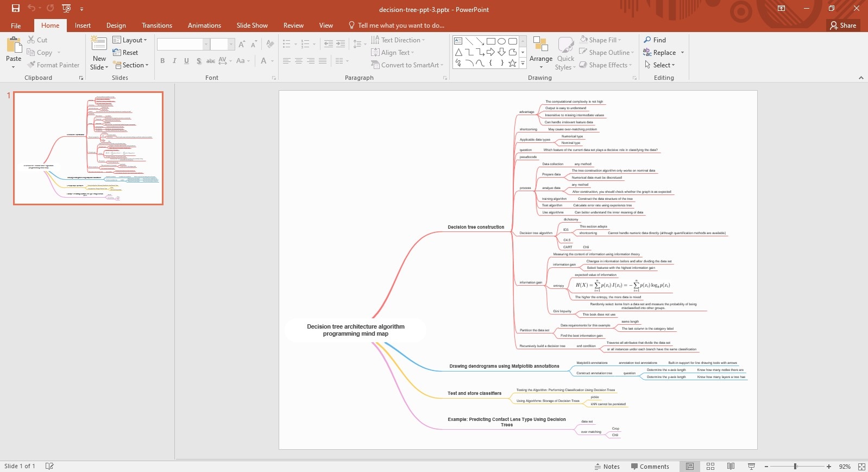
Task: Click Convert to SmartArt button
Action: 407,65
